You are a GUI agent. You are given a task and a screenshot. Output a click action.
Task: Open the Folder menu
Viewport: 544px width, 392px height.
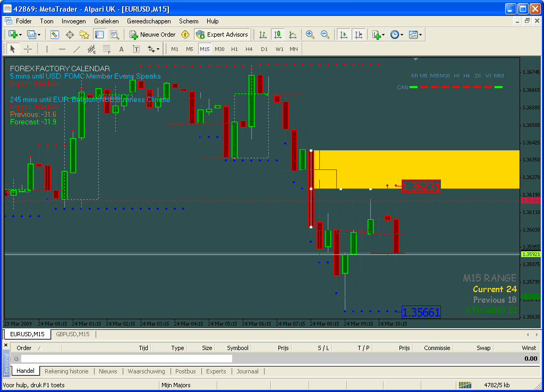(23, 21)
